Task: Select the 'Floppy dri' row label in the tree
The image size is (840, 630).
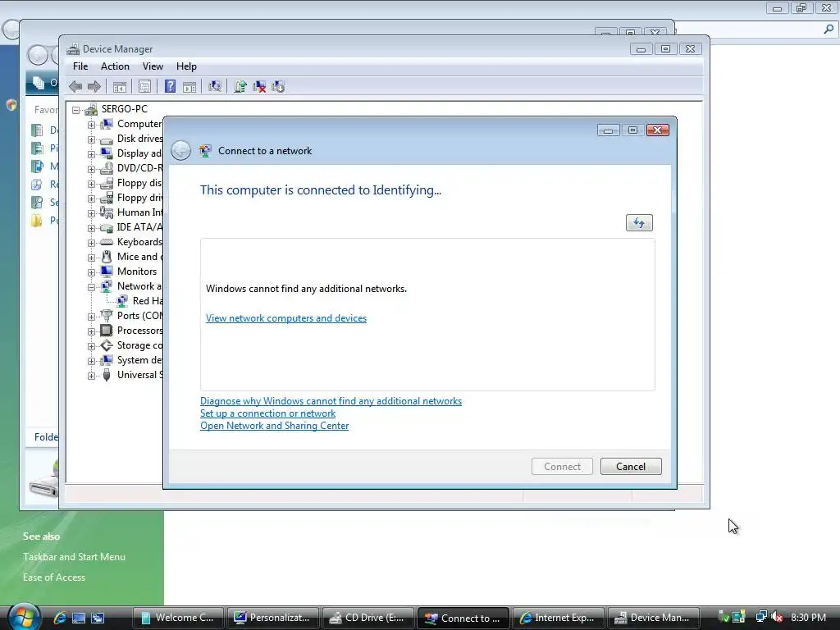Action: coord(139,198)
